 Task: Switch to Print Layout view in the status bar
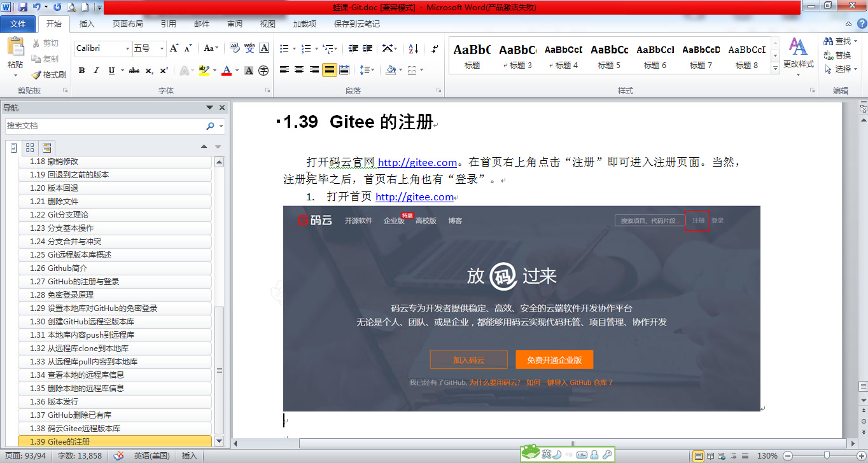(x=699, y=455)
